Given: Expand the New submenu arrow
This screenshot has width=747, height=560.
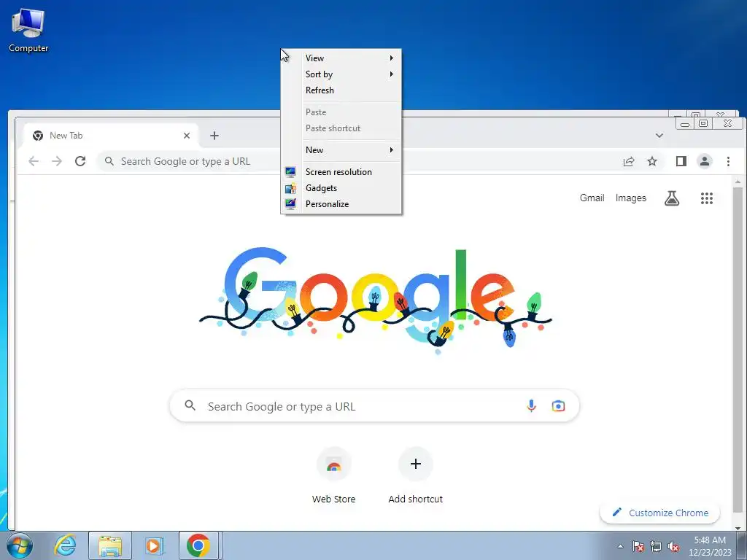Looking at the screenshot, I should coord(392,150).
